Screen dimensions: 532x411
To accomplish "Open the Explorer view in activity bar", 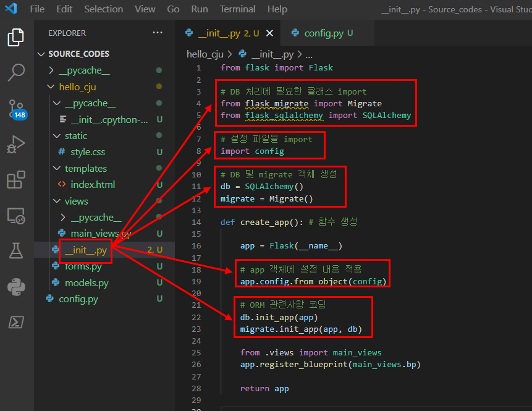I will tap(16, 37).
